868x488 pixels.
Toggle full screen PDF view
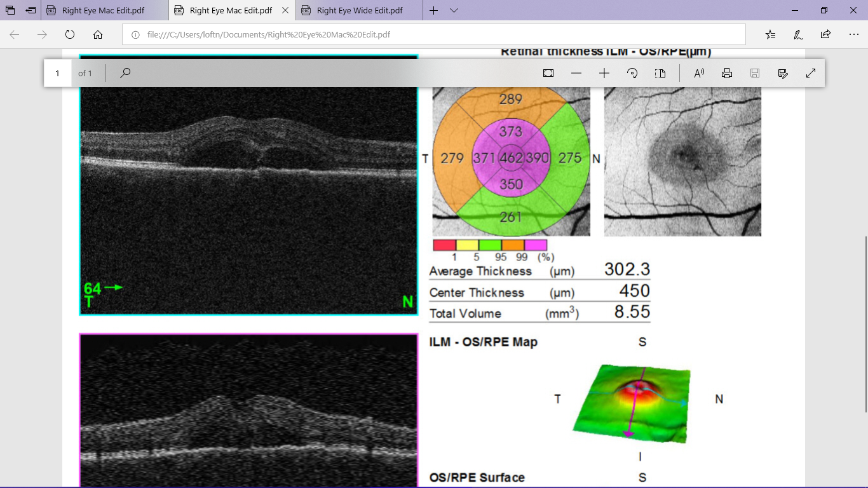[811, 73]
